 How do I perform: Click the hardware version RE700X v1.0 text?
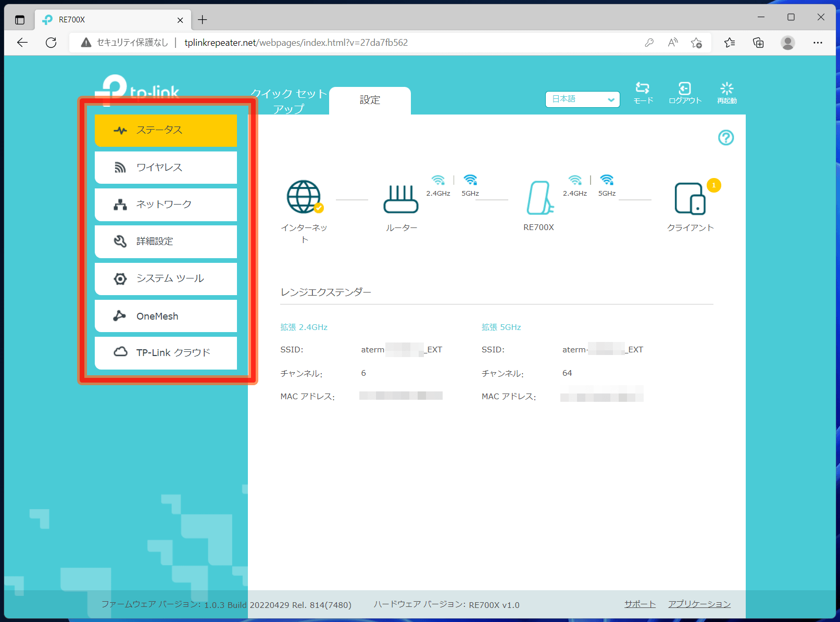pyautogui.click(x=446, y=604)
